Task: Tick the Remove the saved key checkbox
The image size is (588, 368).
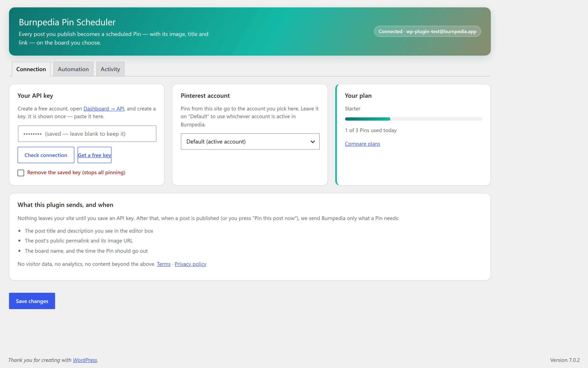Action: coord(21,173)
